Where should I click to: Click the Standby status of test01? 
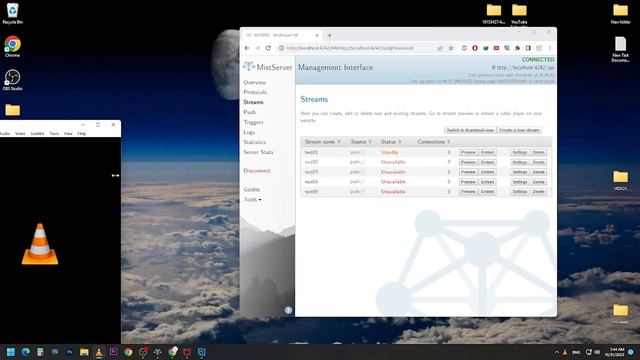point(389,152)
